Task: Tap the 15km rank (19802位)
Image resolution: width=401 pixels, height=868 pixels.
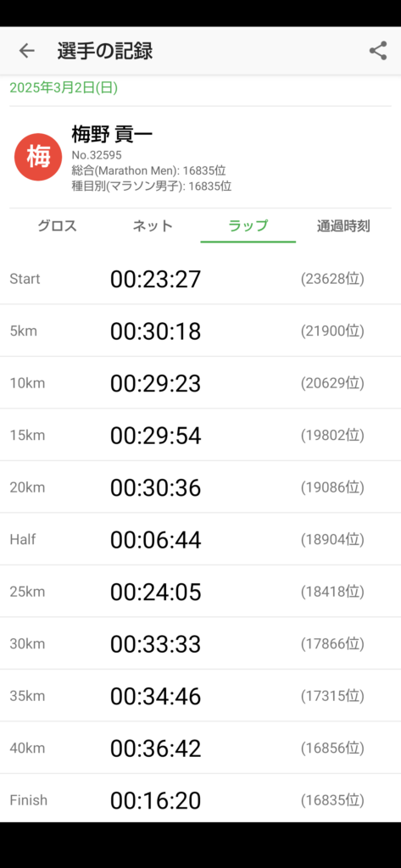Action: click(333, 435)
